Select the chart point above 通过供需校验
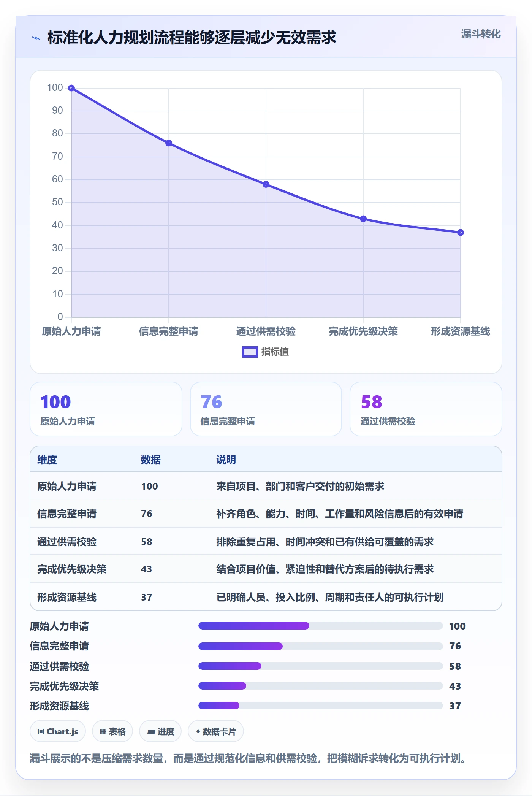The width and height of the screenshot is (532, 796). [266, 184]
